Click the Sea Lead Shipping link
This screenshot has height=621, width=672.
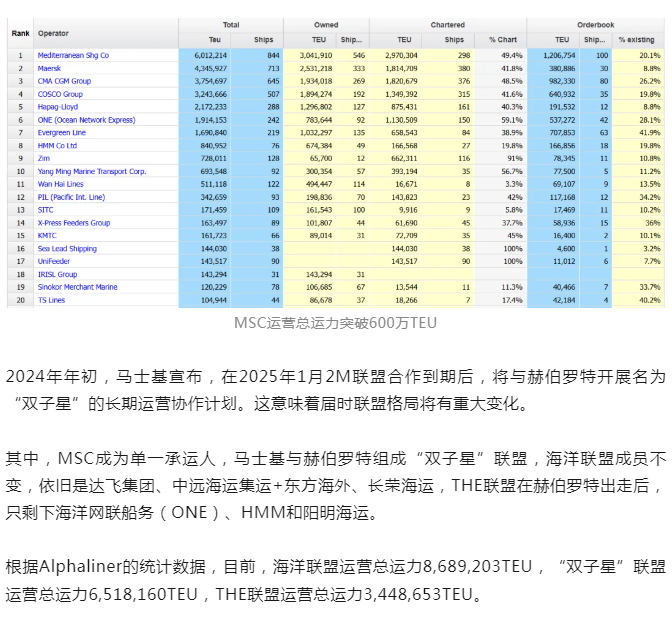tap(67, 249)
